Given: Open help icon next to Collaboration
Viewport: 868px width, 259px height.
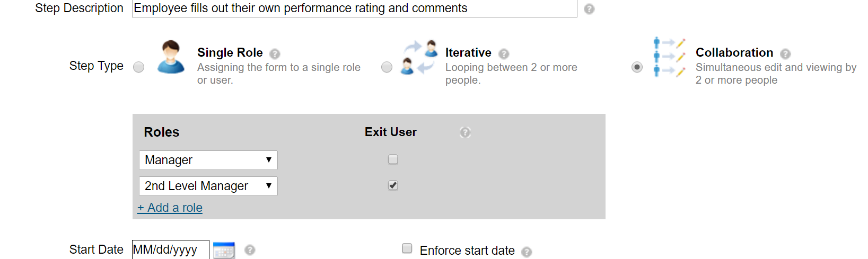Looking at the screenshot, I should click(785, 53).
